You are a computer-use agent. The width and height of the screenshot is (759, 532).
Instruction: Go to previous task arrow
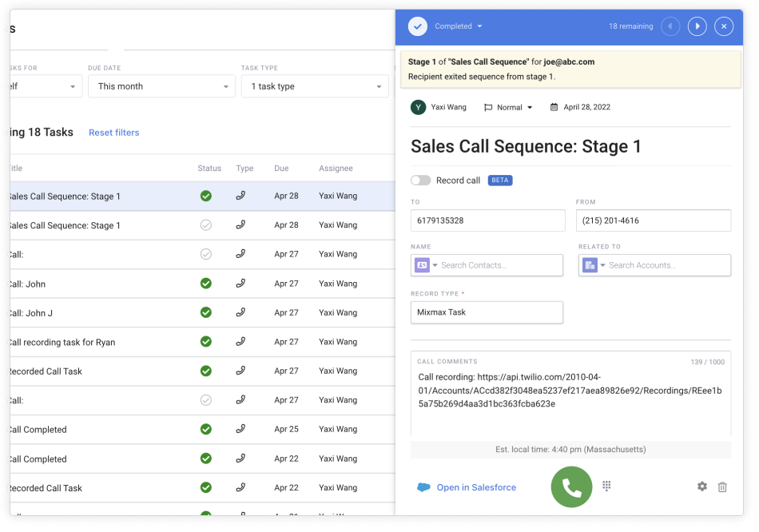point(670,26)
